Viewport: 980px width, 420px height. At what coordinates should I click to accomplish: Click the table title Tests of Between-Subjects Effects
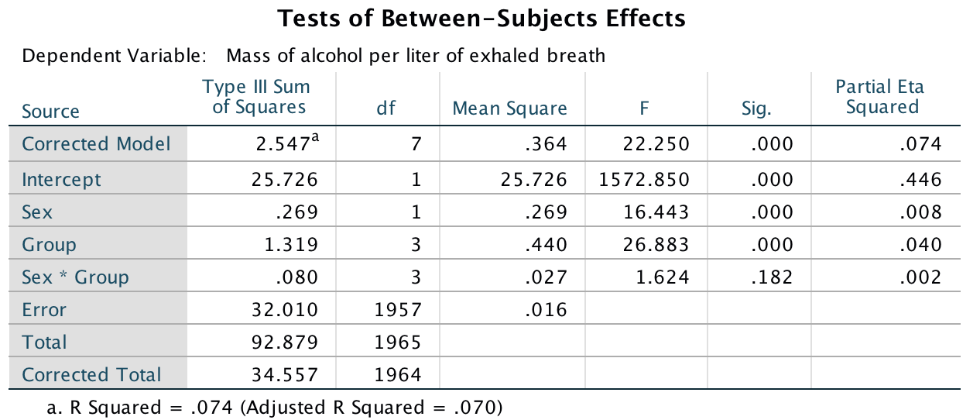[x=481, y=19]
